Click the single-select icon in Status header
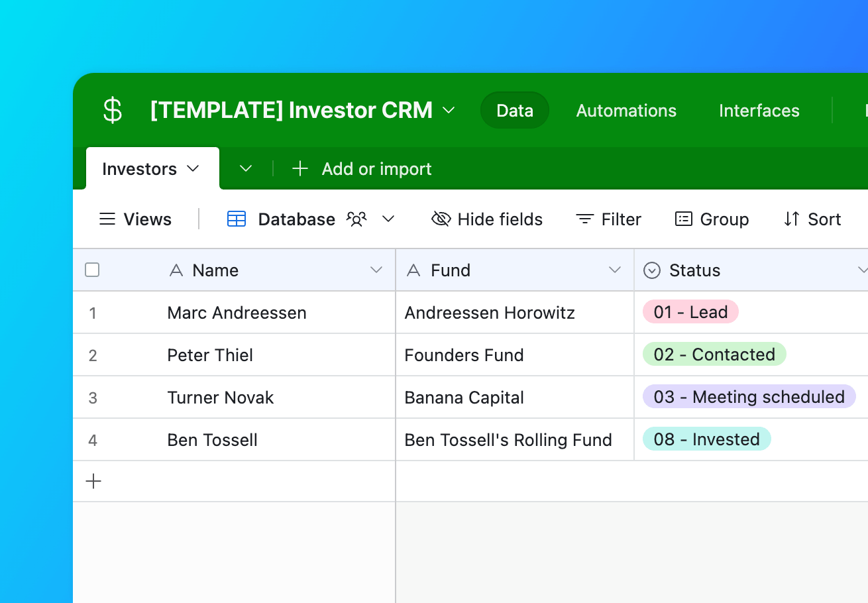868x603 pixels. point(652,270)
